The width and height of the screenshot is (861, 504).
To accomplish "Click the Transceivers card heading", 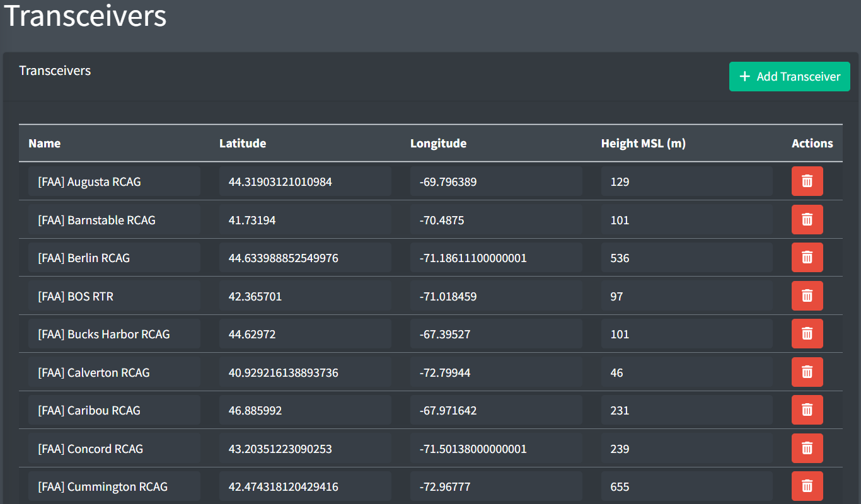I will (55, 71).
